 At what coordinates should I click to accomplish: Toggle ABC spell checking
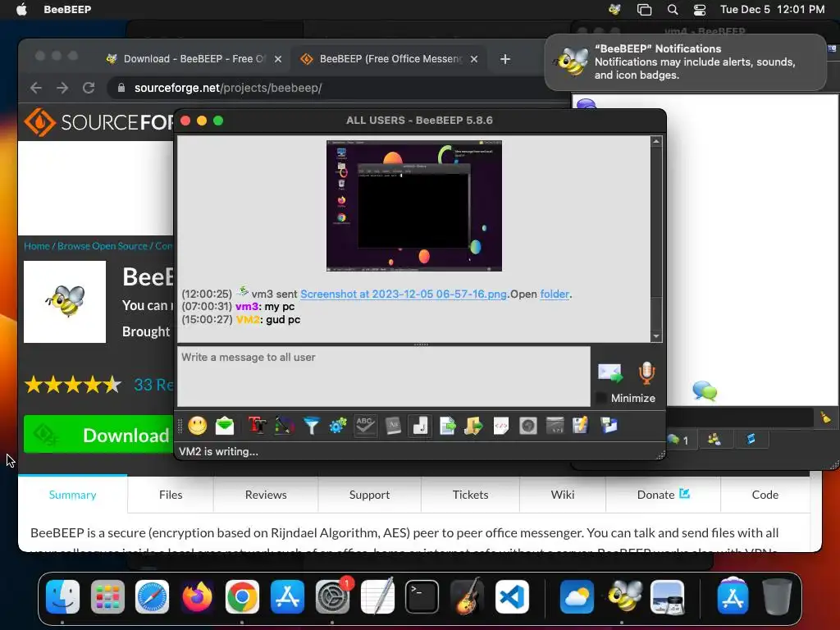365,426
